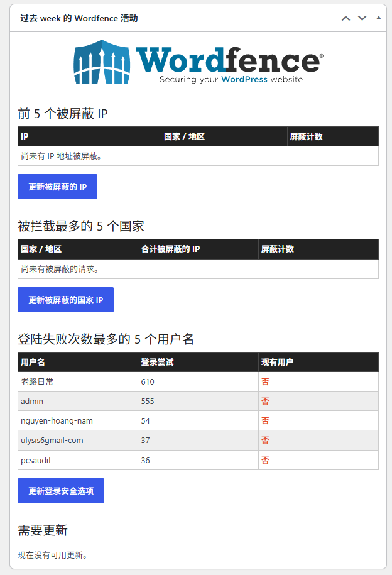Select the heading 被拦截最多的 5 个国家
Image resolution: width=392 pixels, height=575 pixels.
(81, 226)
